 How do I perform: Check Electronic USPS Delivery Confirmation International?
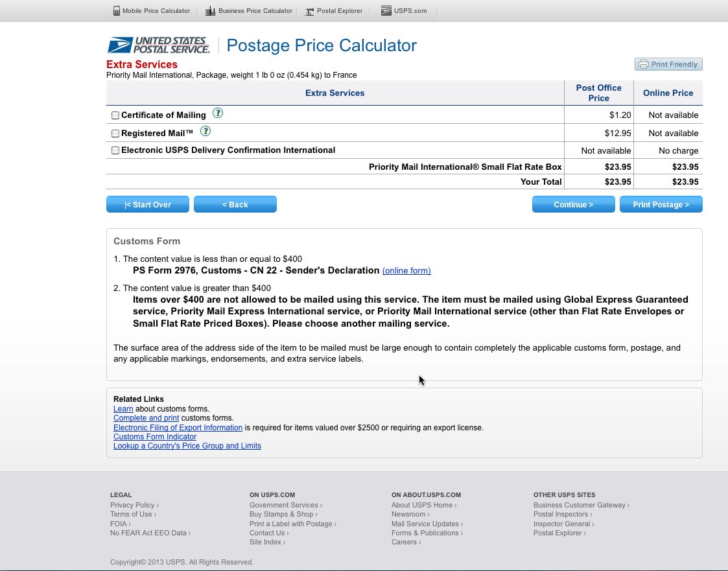coord(115,150)
